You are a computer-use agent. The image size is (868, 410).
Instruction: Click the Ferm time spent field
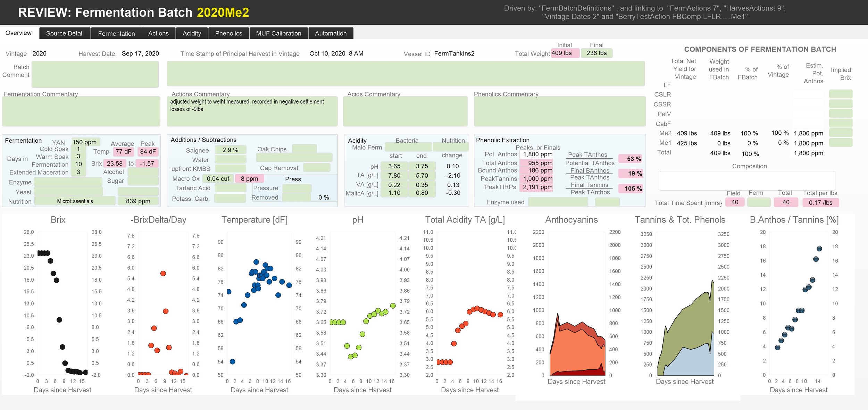759,202
